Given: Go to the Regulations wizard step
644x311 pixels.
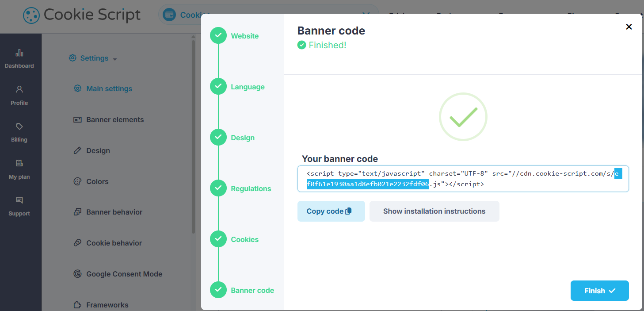Looking at the screenshot, I should pos(251,188).
